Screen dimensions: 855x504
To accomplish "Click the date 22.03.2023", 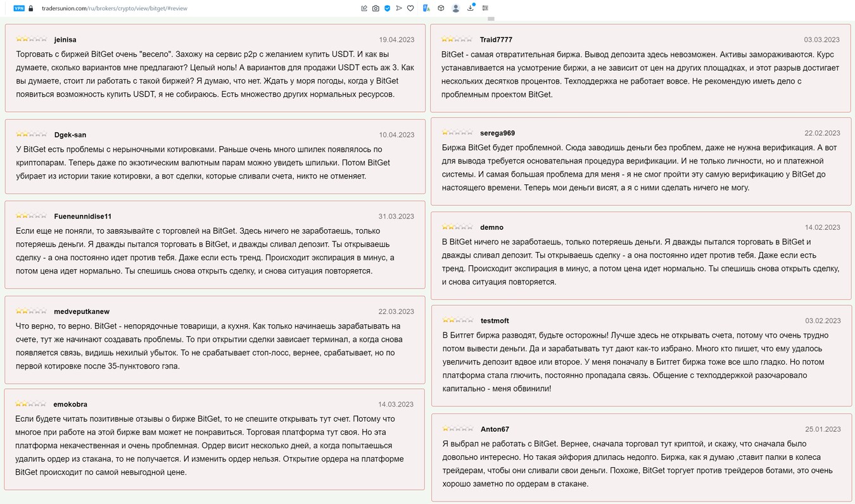I will [396, 312].
